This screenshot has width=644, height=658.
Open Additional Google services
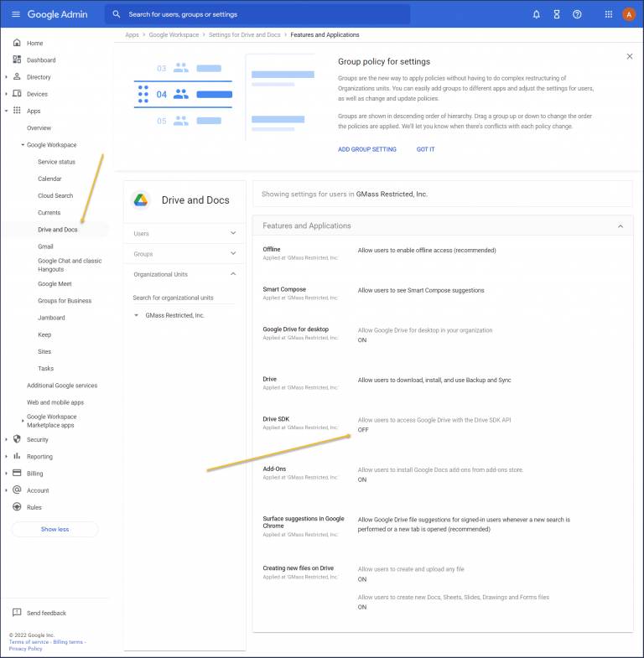tap(62, 386)
